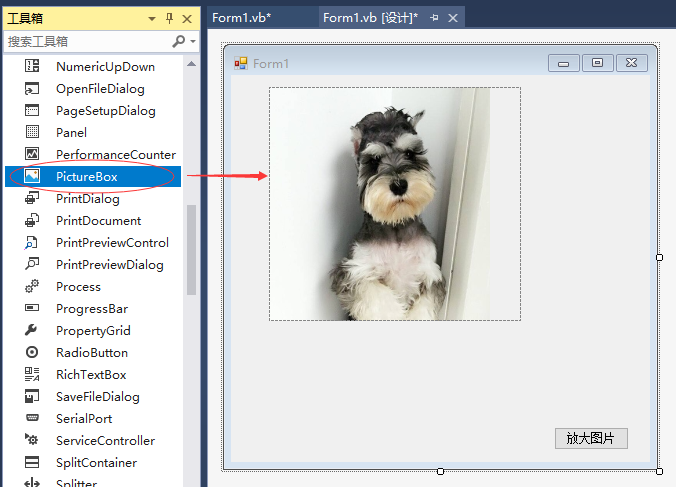Click the PrintDialog label
Screen dimensions: 676x487
88,199
